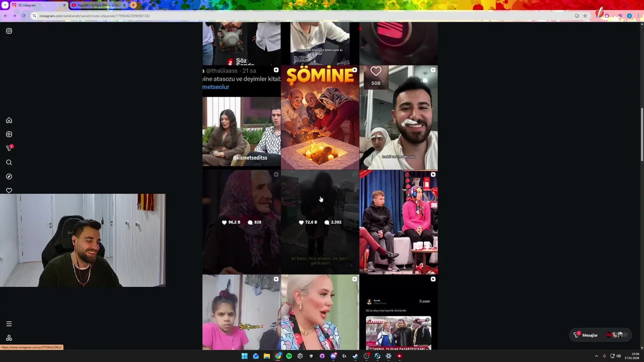Open the Search icon in the sidebar
Screen dimensions: 644x362
[9, 162]
